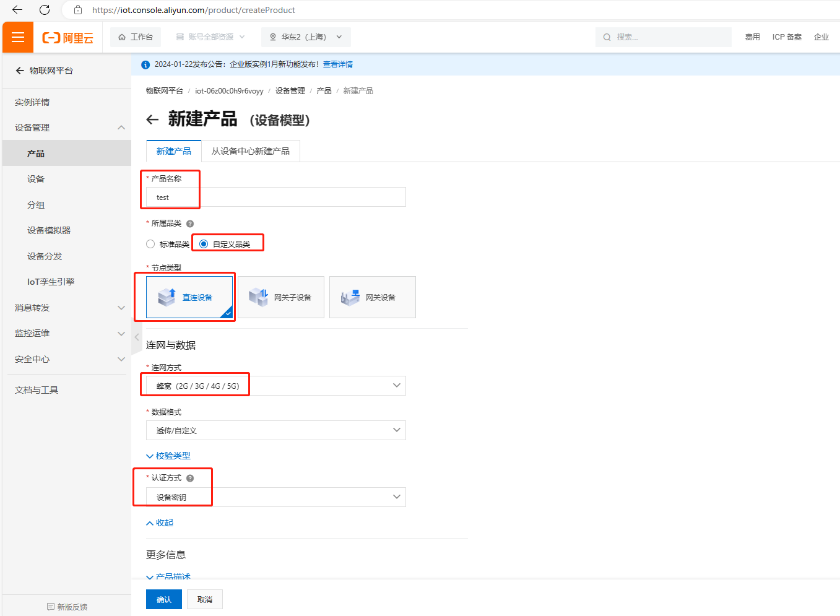The image size is (840, 616).
Task: Click the 费用 link in the header
Action: click(753, 37)
